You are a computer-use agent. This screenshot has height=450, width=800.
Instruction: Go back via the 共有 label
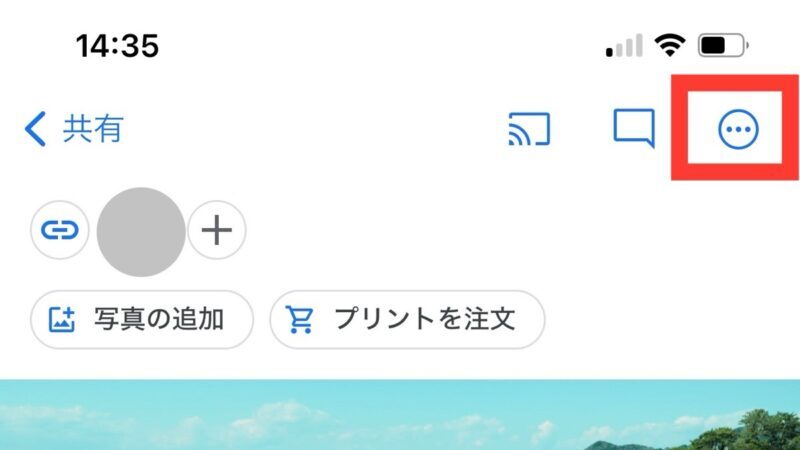93,129
